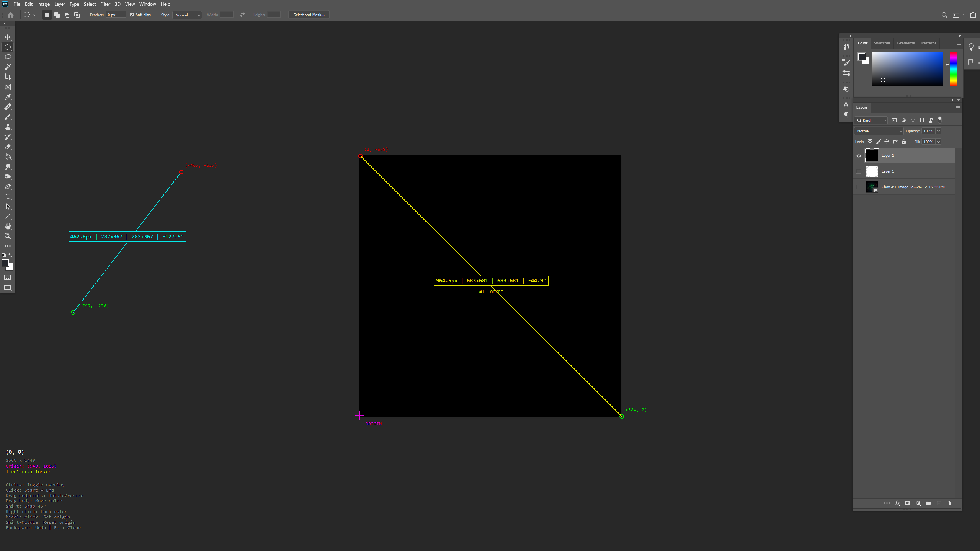Hide Layer 2 using its eye icon

[859, 156]
